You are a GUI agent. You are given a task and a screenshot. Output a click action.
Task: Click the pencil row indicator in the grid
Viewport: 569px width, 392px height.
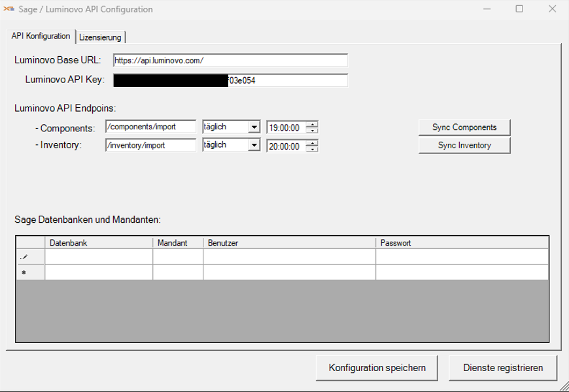[25, 256]
